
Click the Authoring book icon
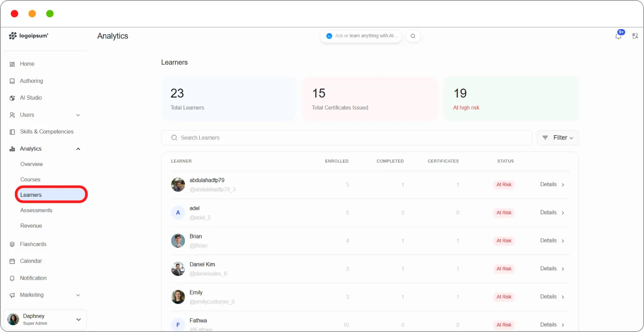[x=12, y=81]
